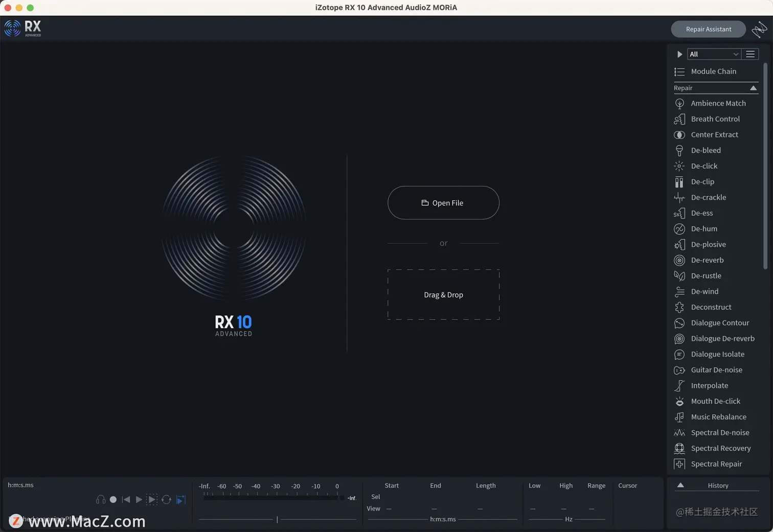Open the All module filter dropdown
Viewport: 773px width, 532px height.
(714, 54)
